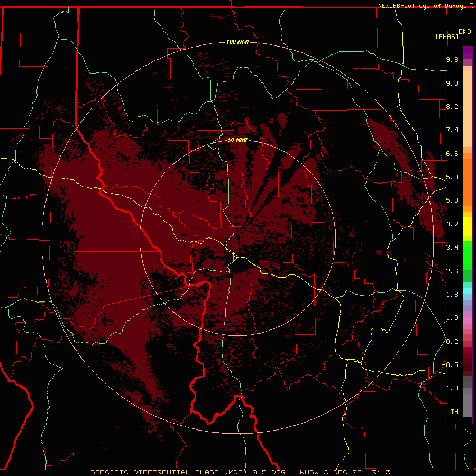This screenshot has width=476, height=476.
Task: Click the bright green color bar segment
Action: point(467,255)
